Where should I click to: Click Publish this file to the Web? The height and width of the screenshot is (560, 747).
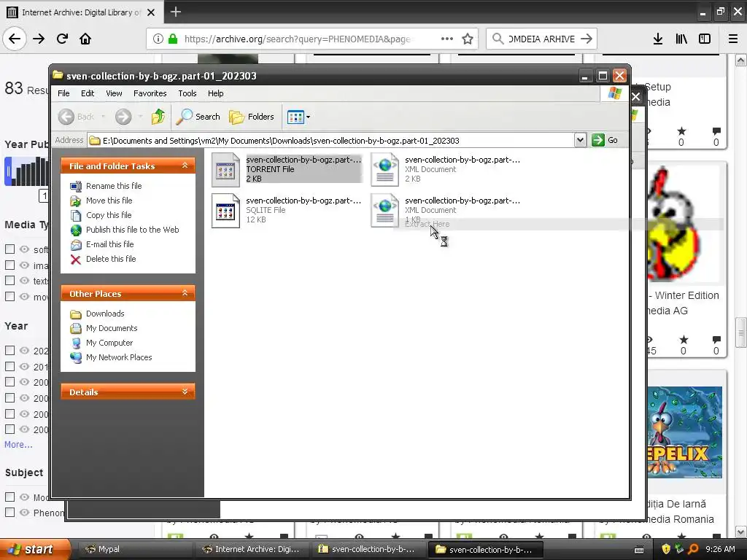click(133, 230)
